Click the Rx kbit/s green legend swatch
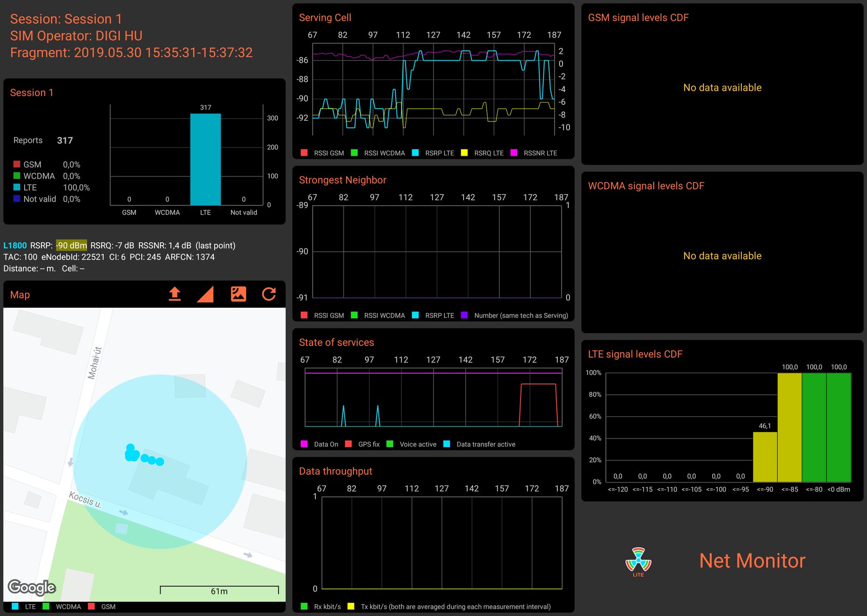 point(304,606)
